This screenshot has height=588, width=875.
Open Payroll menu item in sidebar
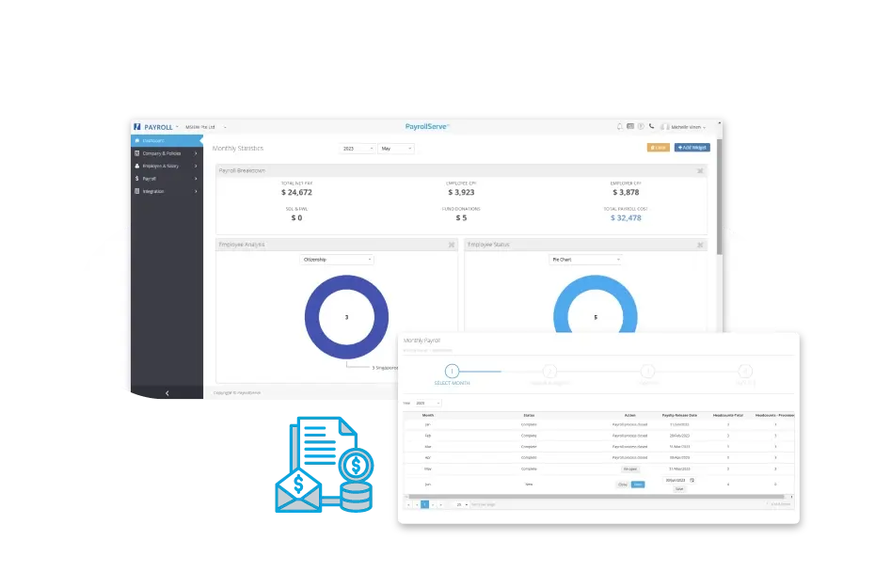click(x=167, y=179)
